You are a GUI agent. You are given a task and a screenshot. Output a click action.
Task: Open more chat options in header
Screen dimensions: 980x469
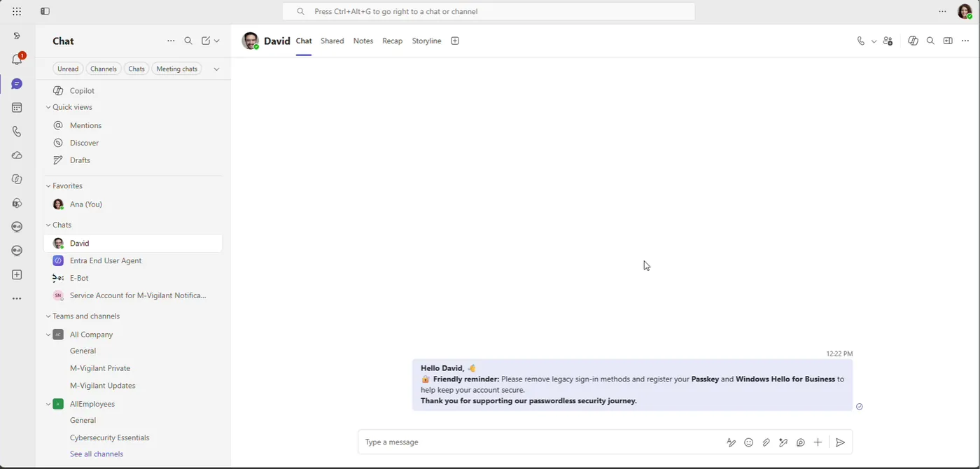pos(965,41)
